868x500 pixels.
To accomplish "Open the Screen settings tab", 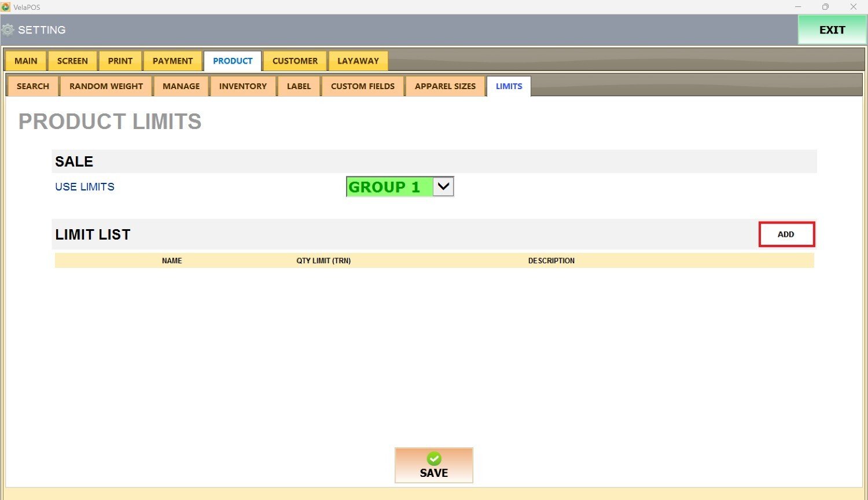I will click(72, 61).
